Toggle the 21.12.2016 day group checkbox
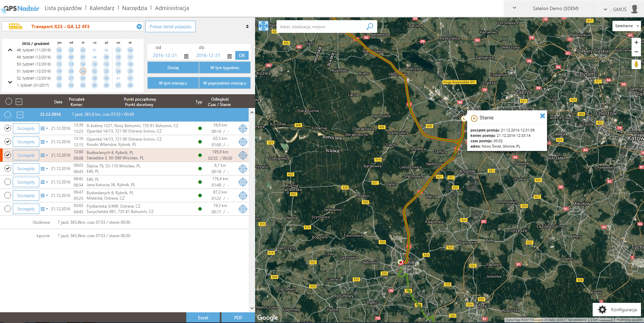The height and width of the screenshot is (323, 644). tap(8, 115)
